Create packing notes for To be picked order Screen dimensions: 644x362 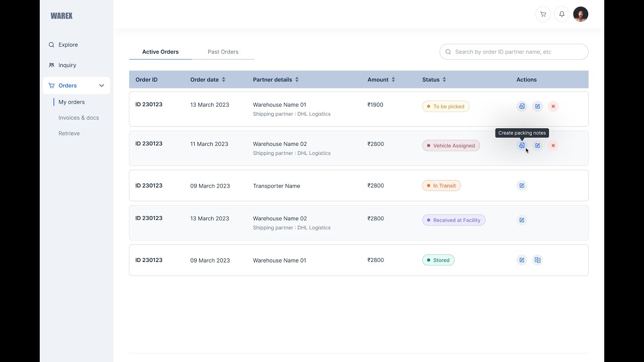coord(522,107)
